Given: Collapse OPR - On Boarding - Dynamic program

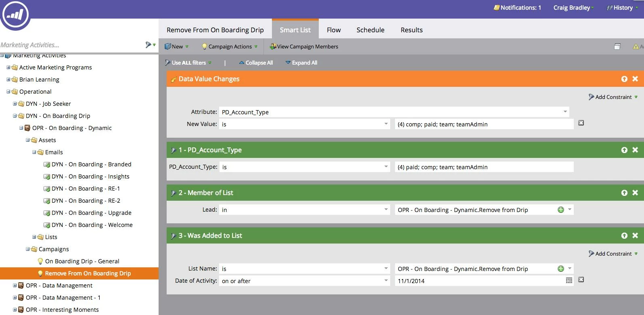Looking at the screenshot, I should tap(21, 128).
